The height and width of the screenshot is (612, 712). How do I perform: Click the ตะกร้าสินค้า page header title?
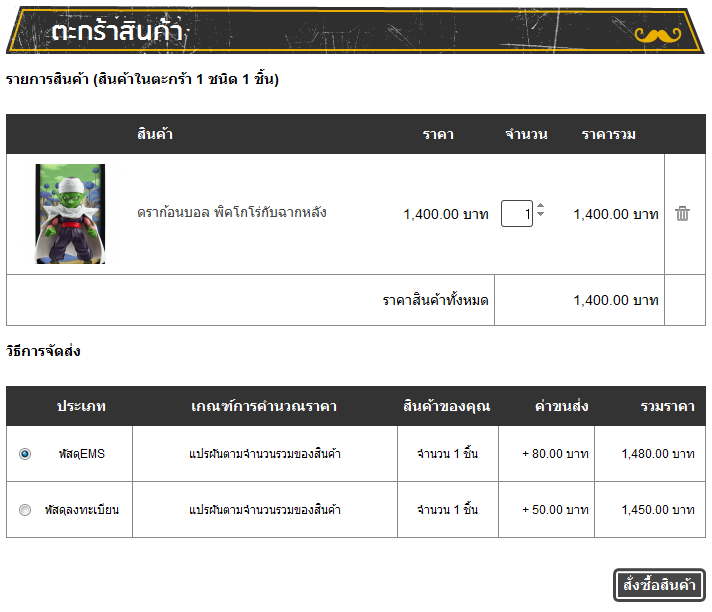117,32
